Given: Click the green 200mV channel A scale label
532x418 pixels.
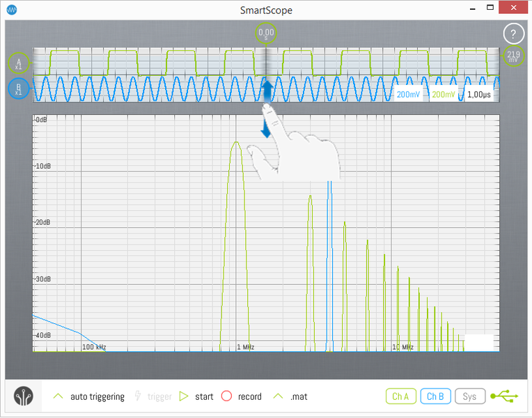Looking at the screenshot, I should coord(444,95).
